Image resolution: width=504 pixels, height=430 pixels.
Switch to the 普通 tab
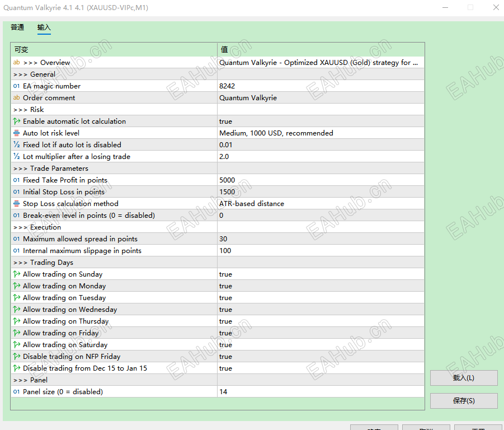[x=17, y=27]
